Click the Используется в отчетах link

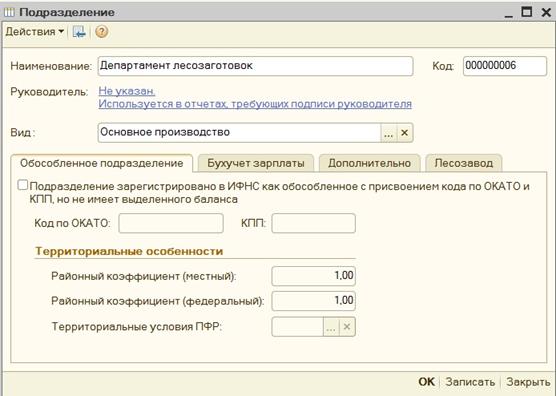[255, 104]
